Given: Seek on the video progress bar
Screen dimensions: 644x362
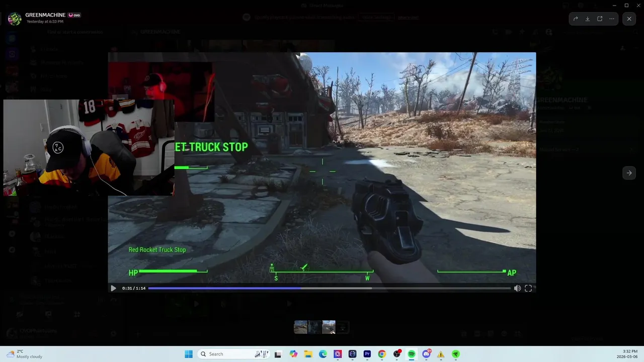Looking at the screenshot, I should coord(329,288).
